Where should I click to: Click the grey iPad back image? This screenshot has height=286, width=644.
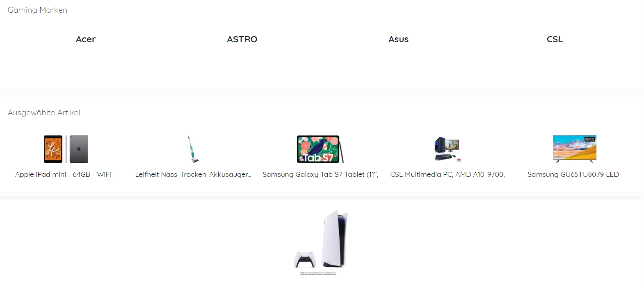pyautogui.click(x=79, y=149)
